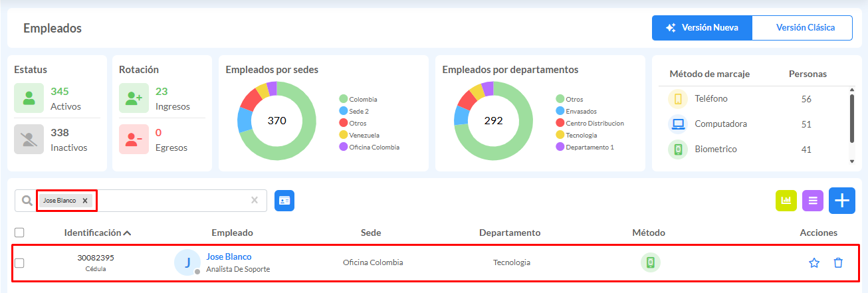Click the yellow-green chart statistics icon
868x293 pixels.
point(786,201)
